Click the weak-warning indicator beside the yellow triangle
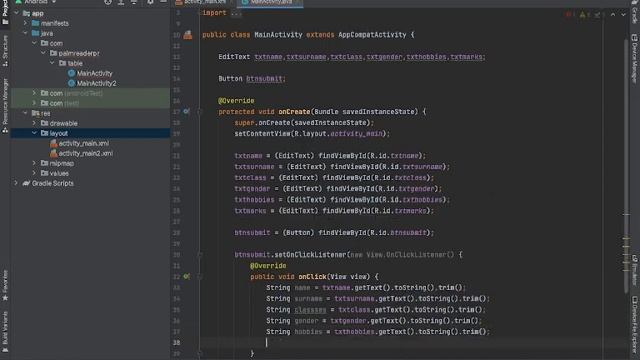 tap(598, 15)
